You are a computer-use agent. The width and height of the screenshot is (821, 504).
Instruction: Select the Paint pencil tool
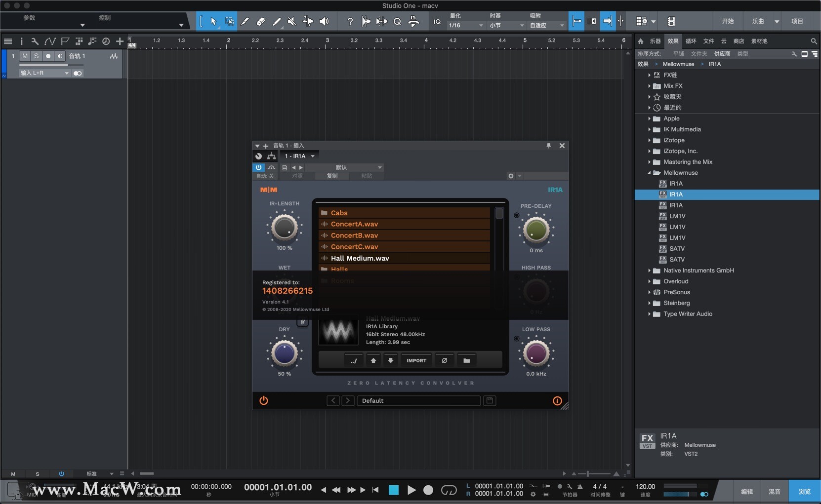point(277,21)
